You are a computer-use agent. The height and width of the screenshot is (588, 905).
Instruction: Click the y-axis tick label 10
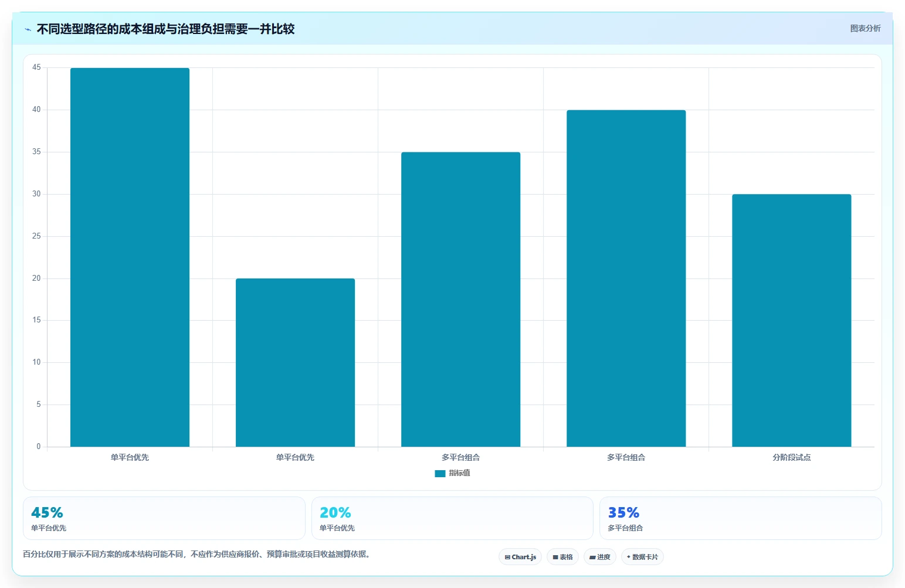pos(36,362)
